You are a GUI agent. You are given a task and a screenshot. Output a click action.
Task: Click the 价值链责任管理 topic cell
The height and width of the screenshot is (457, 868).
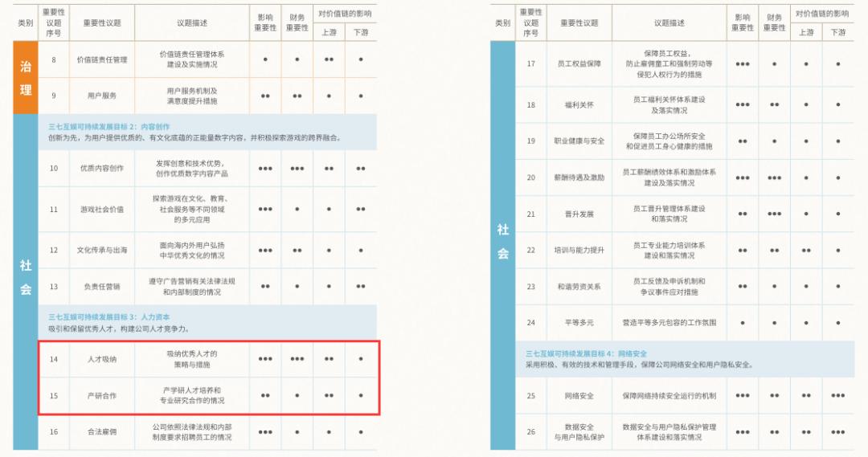(102, 59)
